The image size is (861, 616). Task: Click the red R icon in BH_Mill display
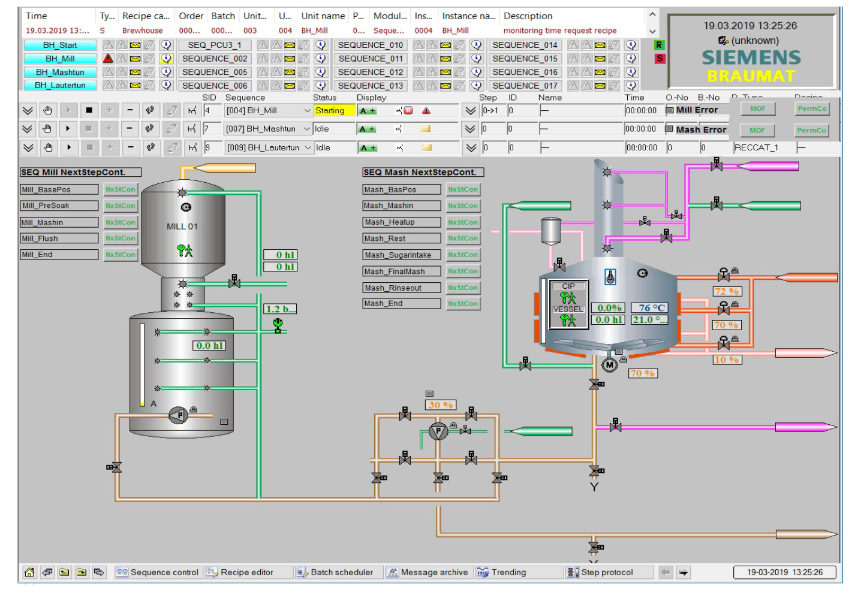408,110
